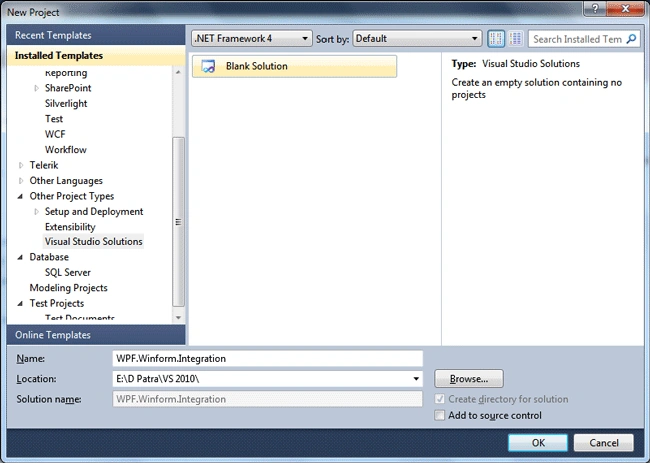Select the SQL Server tree item
Viewport: 650px width, 463px height.
point(68,272)
